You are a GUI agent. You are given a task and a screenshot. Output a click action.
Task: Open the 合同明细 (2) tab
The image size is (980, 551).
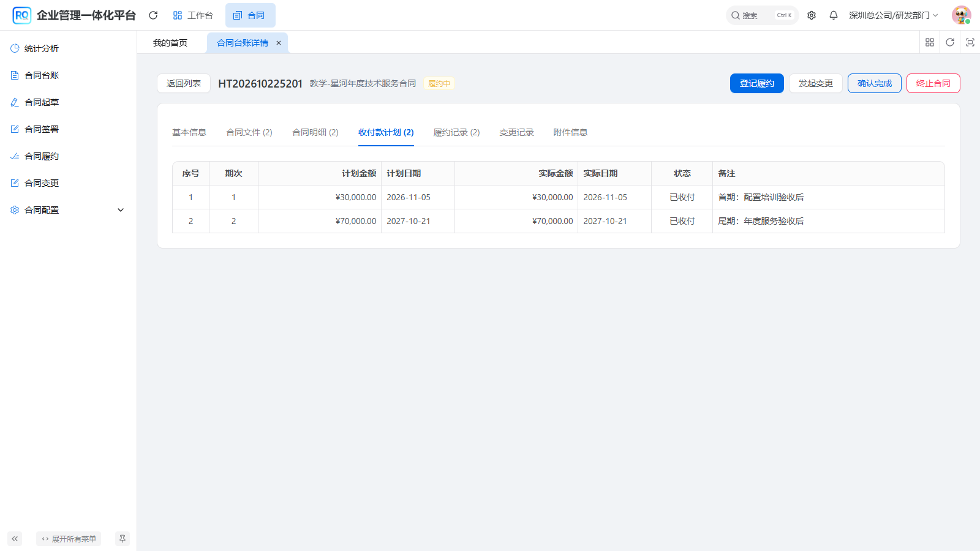[315, 132]
